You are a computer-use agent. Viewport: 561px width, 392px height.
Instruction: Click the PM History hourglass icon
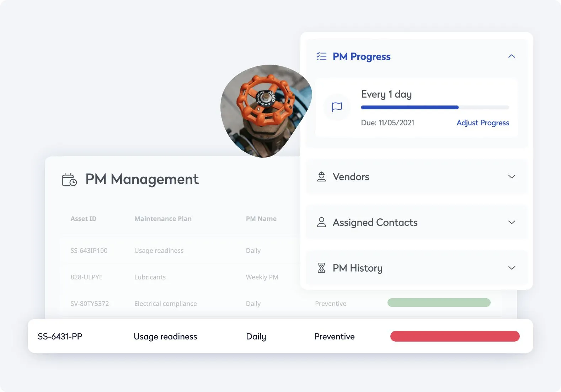[321, 268]
